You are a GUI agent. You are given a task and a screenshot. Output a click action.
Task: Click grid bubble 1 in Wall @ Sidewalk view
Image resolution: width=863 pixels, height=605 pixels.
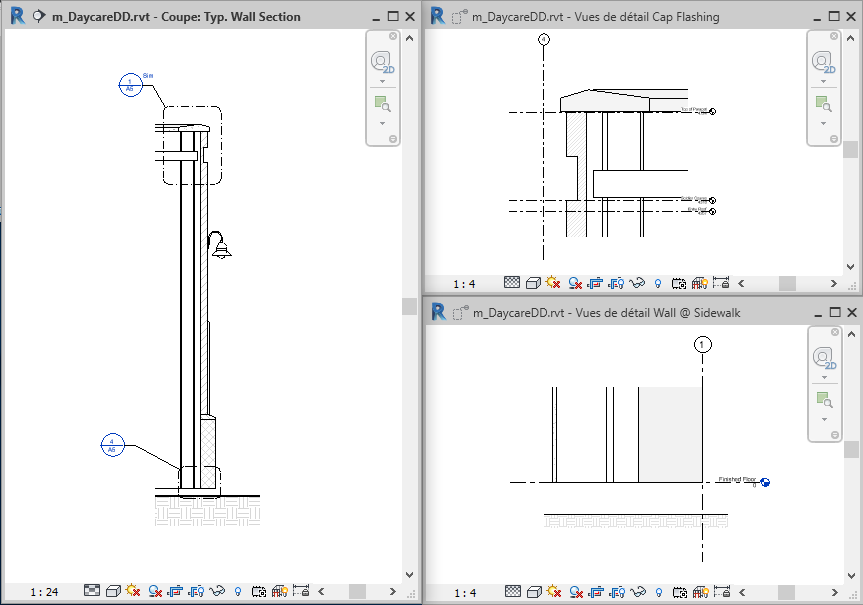point(702,345)
